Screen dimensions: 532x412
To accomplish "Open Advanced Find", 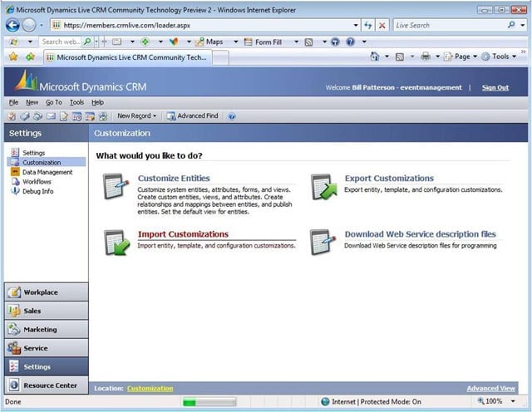I will [x=192, y=116].
